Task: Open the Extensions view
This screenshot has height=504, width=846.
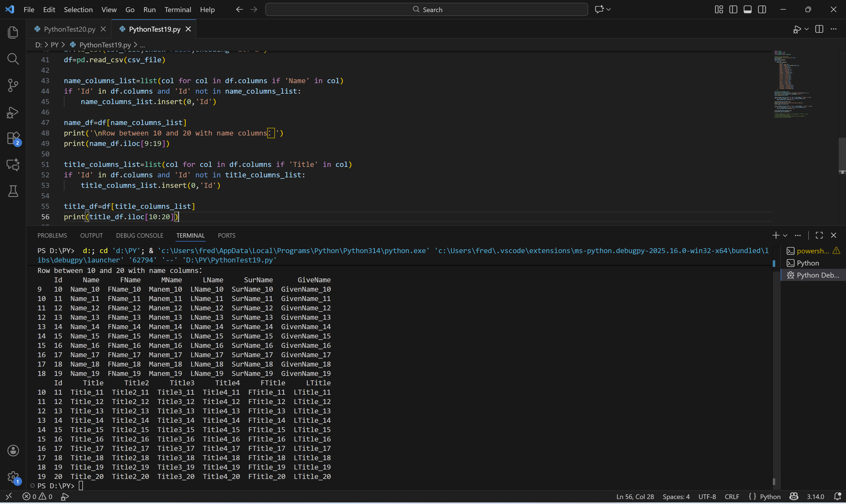Action: click(13, 139)
